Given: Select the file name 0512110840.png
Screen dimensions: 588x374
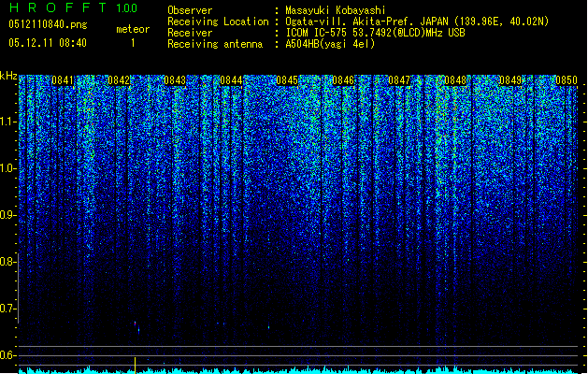Looking at the screenshot, I should click(x=48, y=24).
